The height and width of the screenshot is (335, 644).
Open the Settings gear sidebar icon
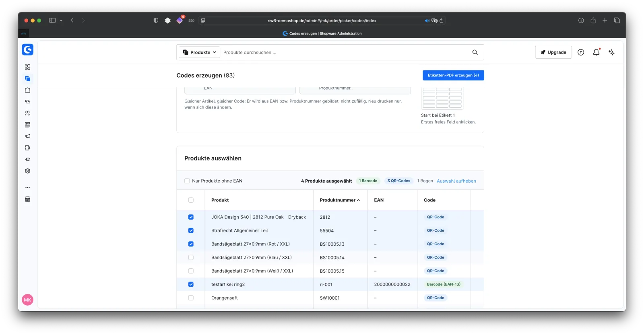[27, 171]
